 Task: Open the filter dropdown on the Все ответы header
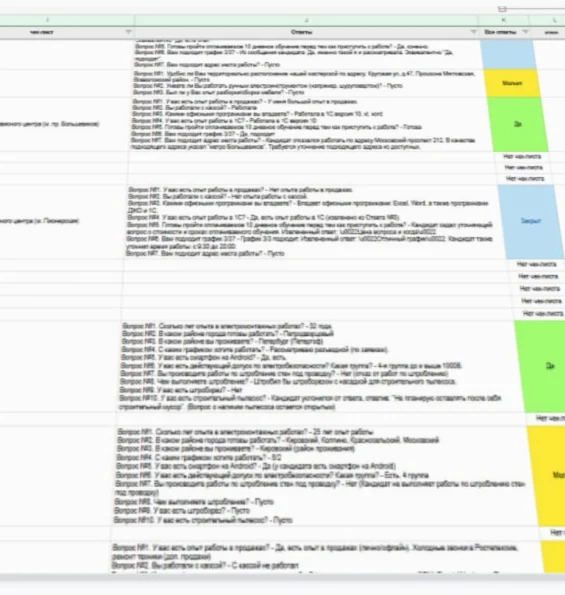coord(525,32)
